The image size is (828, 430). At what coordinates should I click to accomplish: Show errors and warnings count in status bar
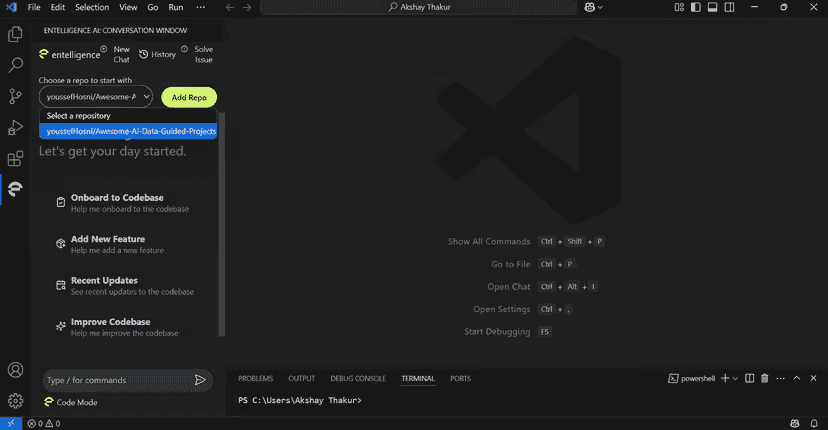[44, 424]
